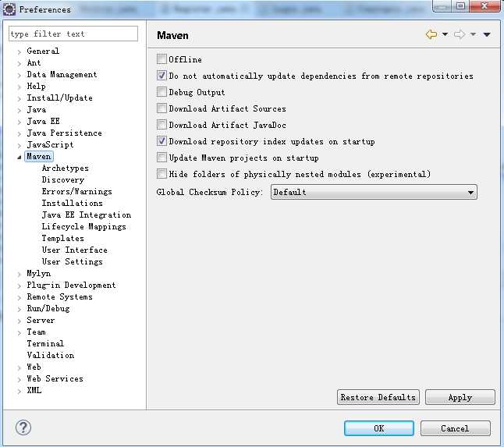Select Discovery under Maven
The width and height of the screenshot is (504, 447).
[x=63, y=179]
